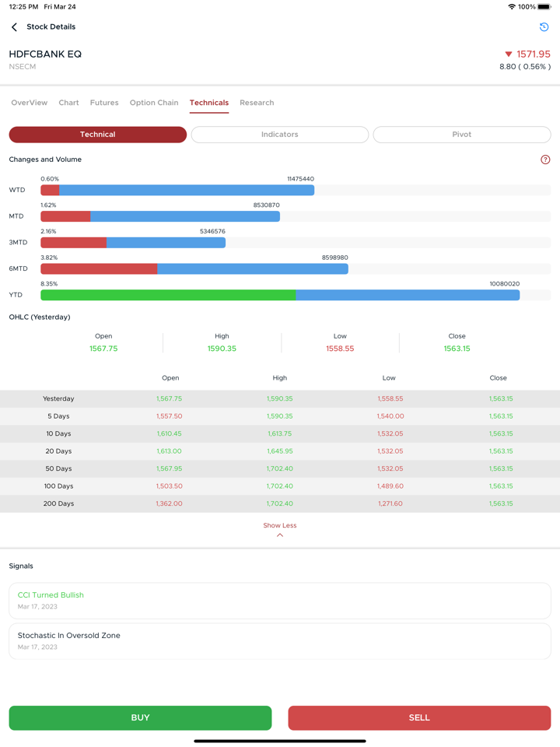Tap the red down-triangle price indicator
The height and width of the screenshot is (747, 560).
click(x=509, y=54)
